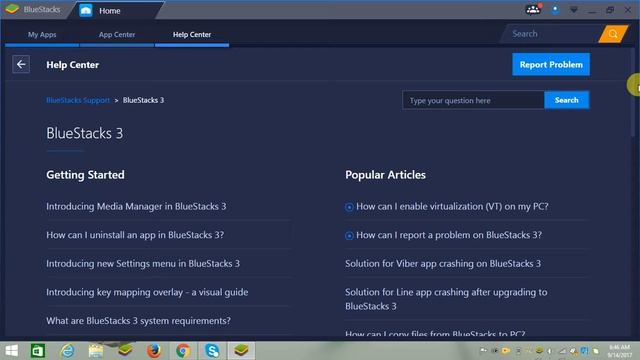The width and height of the screenshot is (640, 360).
Task: Select the Help Center tab
Action: [192, 35]
